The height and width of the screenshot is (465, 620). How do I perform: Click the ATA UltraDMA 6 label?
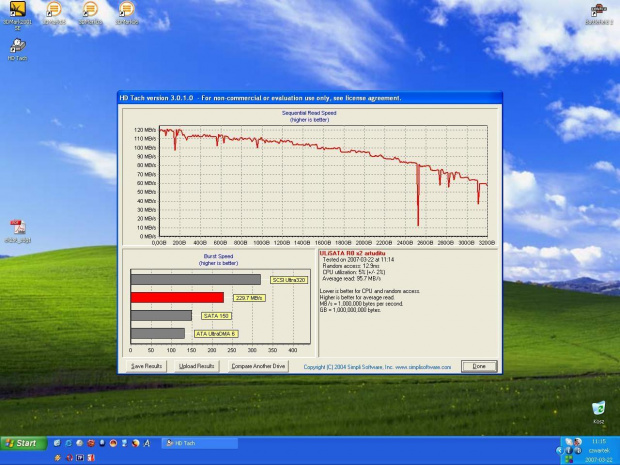point(216,334)
